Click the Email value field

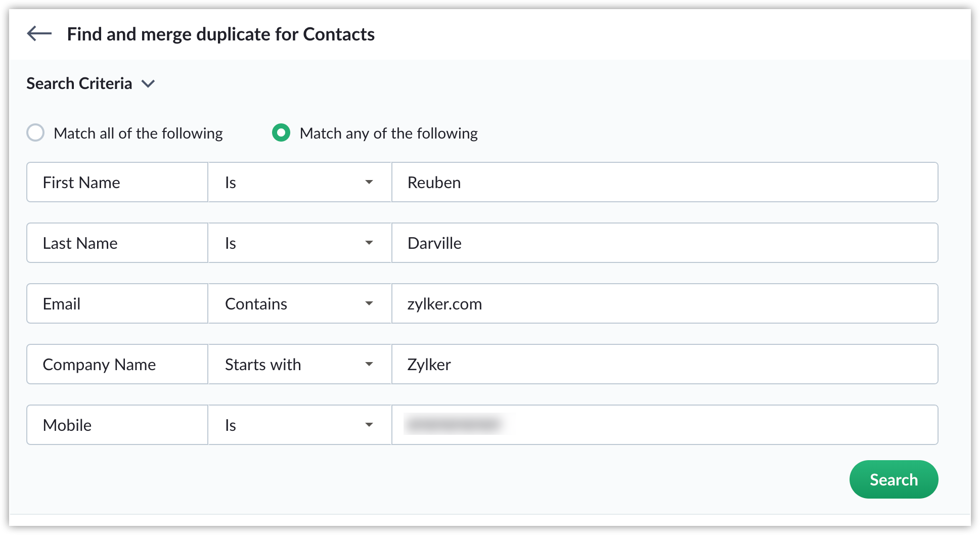click(664, 304)
